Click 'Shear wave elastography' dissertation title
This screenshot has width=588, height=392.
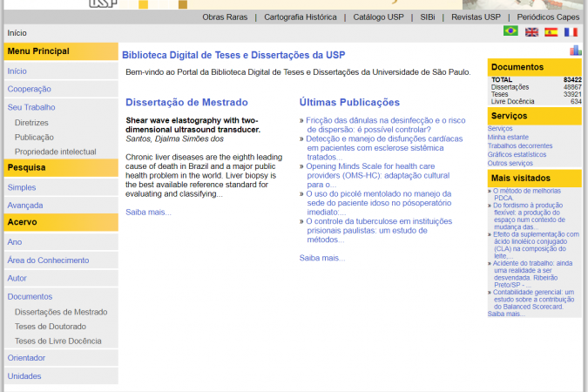193,125
